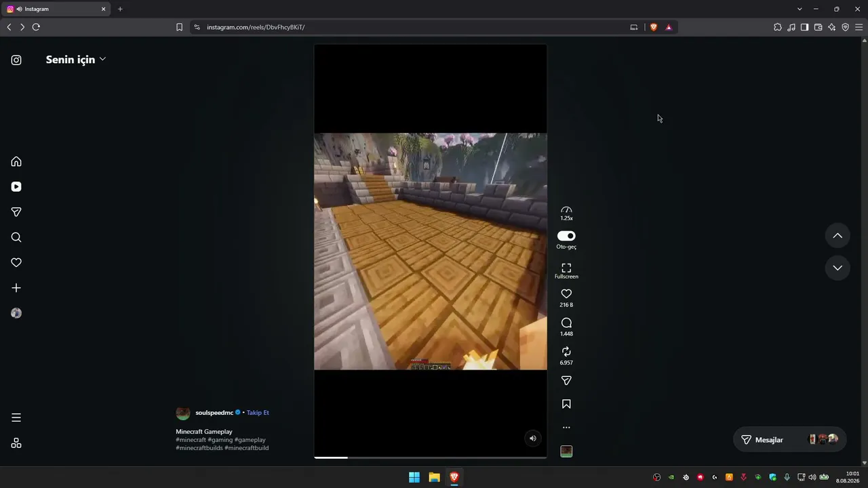Go back in browser history
Screen dimensions: 868x488
pos(9,27)
